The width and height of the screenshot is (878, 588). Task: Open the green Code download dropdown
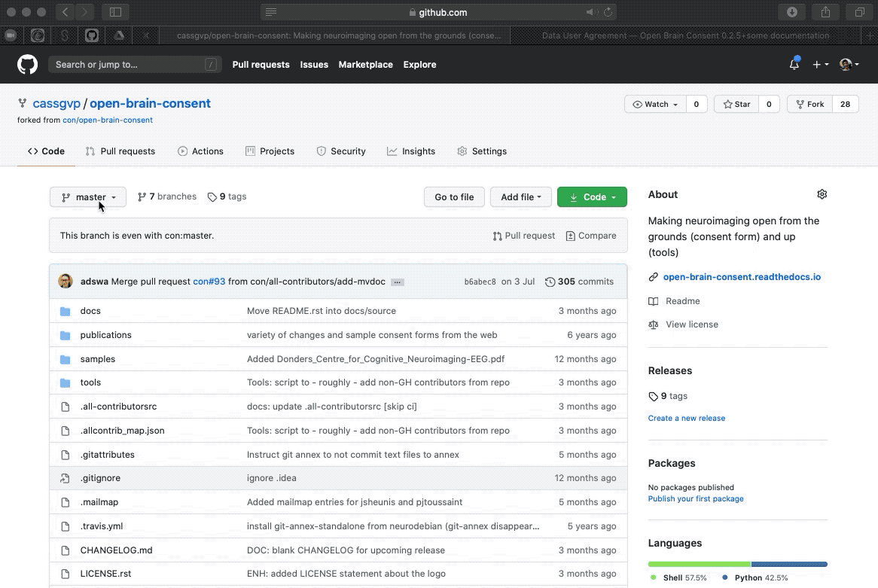pos(592,197)
